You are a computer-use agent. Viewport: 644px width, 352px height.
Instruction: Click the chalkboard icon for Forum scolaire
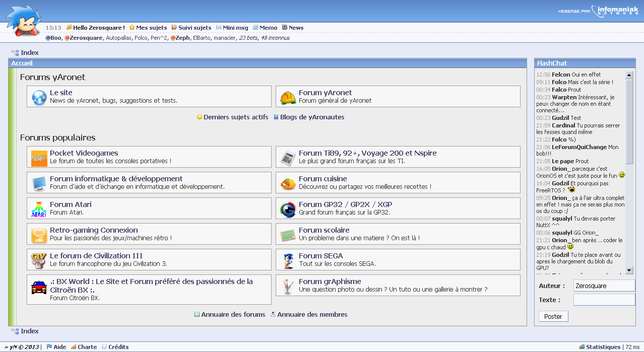point(288,235)
